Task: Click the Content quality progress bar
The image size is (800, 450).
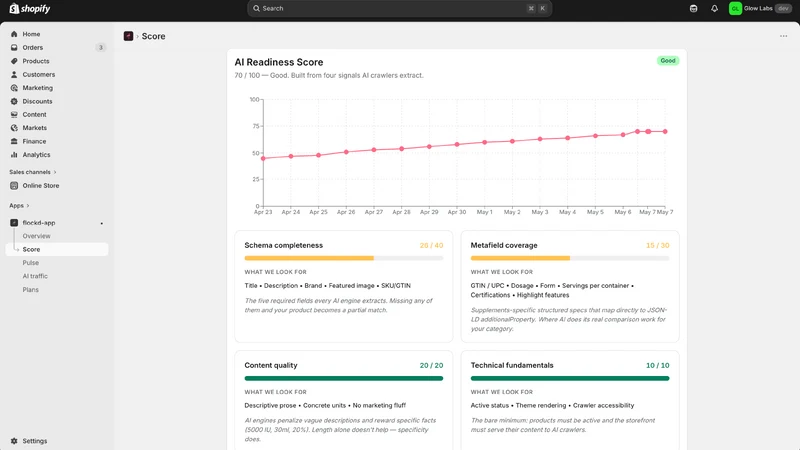Action: (344, 378)
